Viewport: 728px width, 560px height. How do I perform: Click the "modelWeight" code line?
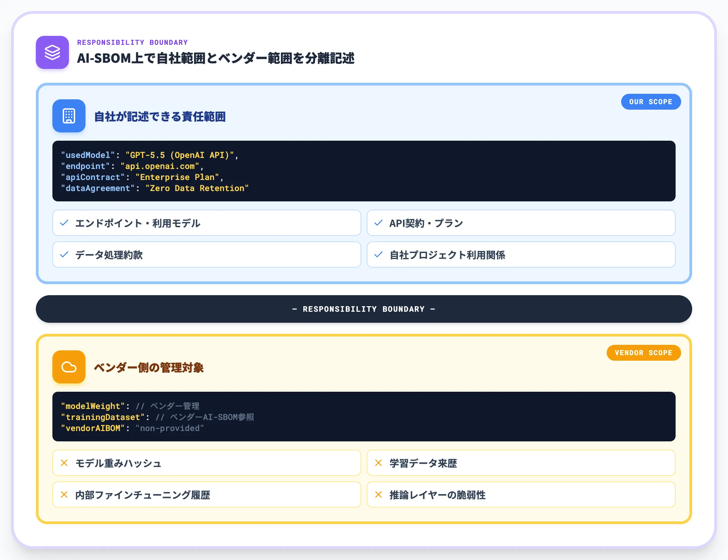point(130,406)
